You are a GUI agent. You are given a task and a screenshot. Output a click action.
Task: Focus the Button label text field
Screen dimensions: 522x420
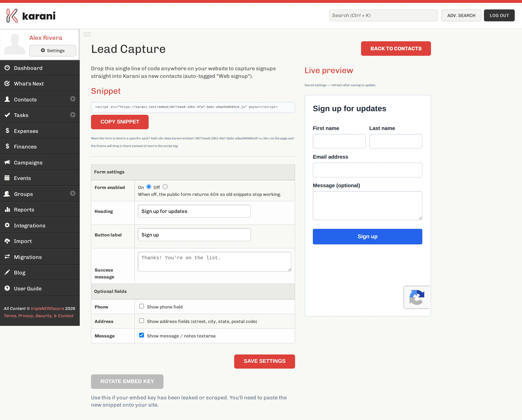[x=194, y=235]
